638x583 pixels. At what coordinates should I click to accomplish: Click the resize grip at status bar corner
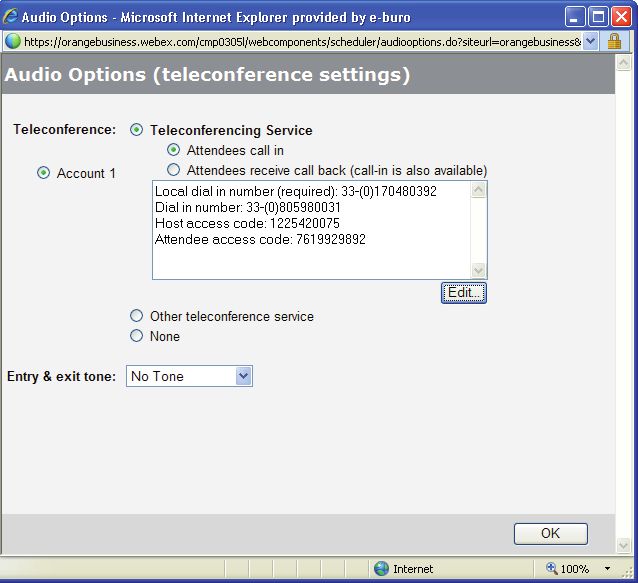click(629, 572)
